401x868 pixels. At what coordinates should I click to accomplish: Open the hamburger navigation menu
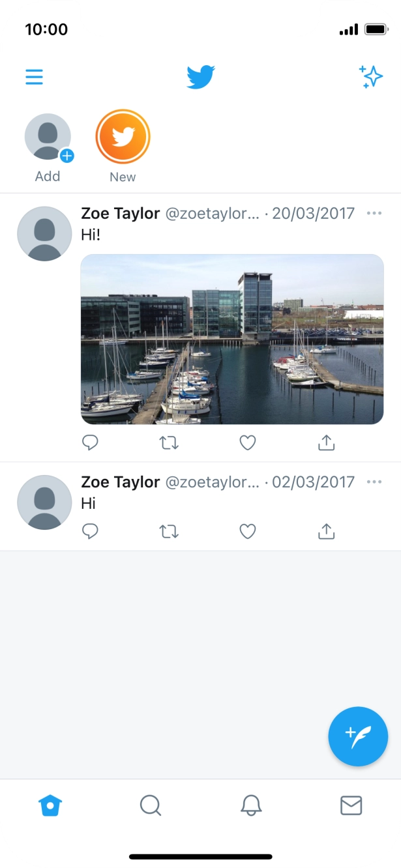pos(34,76)
